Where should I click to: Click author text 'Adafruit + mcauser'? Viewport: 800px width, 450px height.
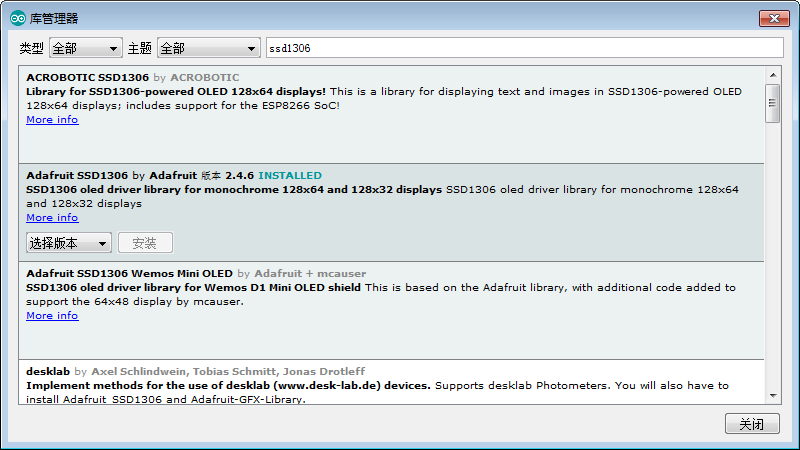click(310, 273)
